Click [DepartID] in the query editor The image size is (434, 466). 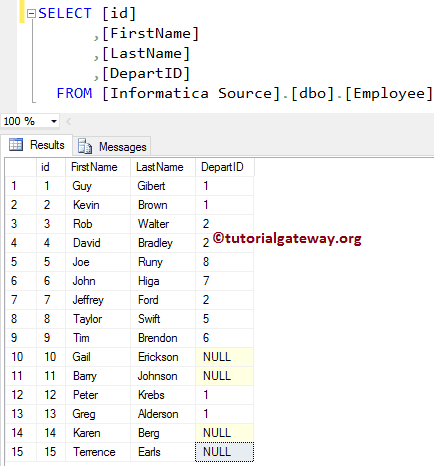click(146, 73)
